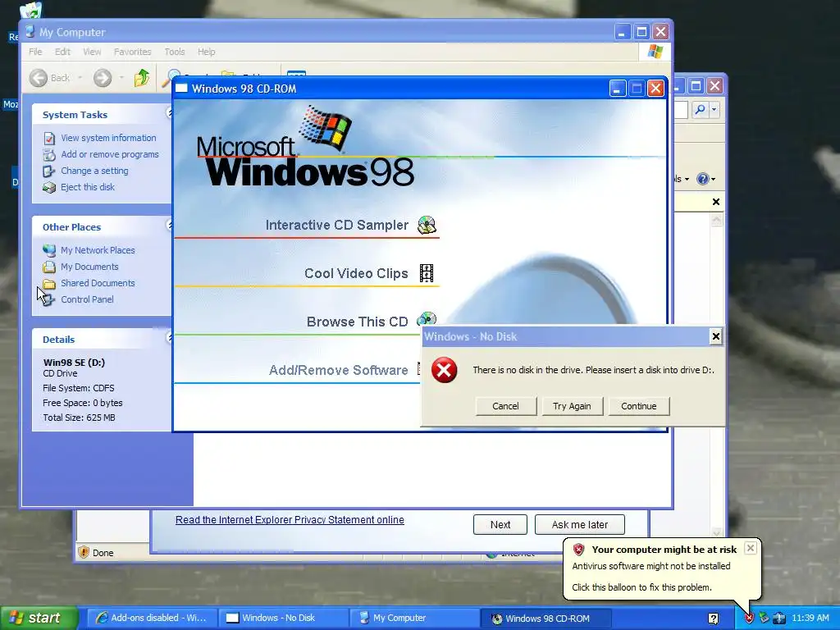
Task: Open Add/Remove Software option
Action: tap(339, 370)
